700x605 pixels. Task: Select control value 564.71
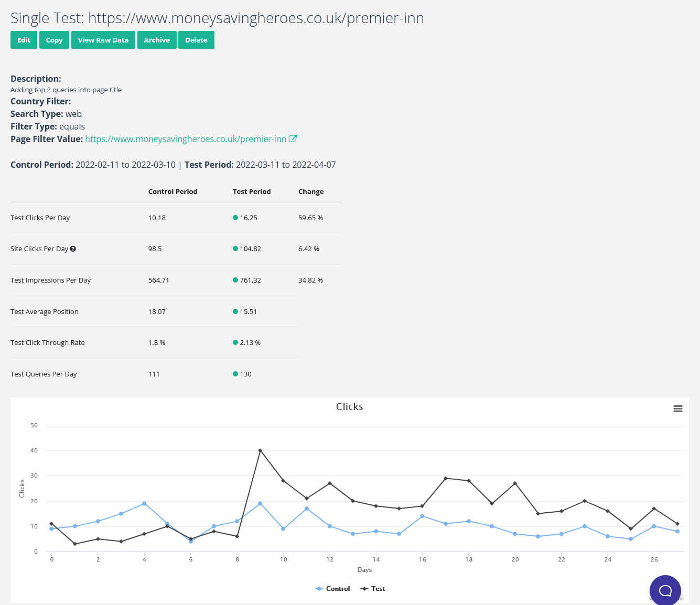(x=159, y=280)
